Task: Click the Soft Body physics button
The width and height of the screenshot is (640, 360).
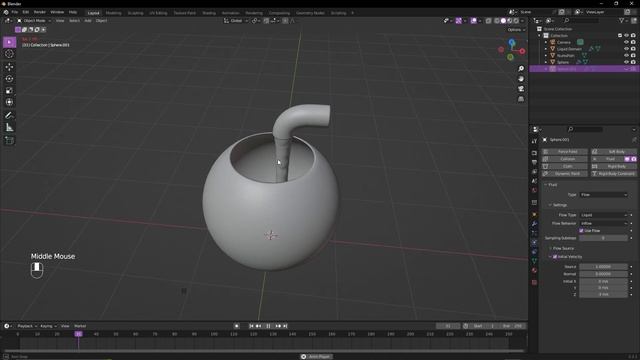Action: pyautogui.click(x=613, y=151)
